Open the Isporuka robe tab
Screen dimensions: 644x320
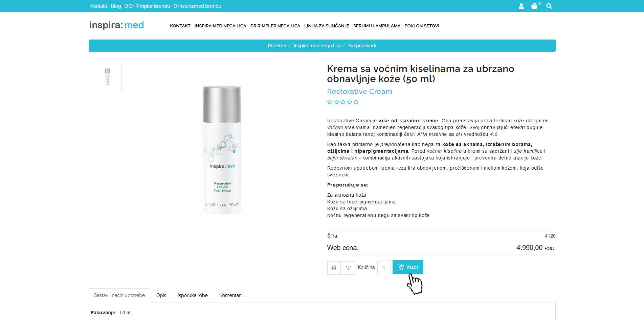pos(193,295)
